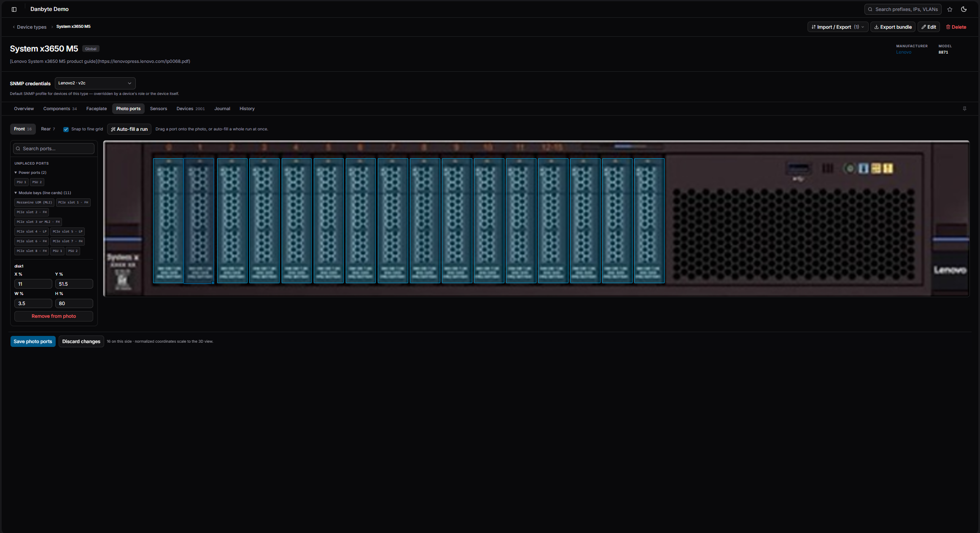Viewport: 980px width, 533px height.
Task: Click the red Delete button
Action: click(x=956, y=27)
